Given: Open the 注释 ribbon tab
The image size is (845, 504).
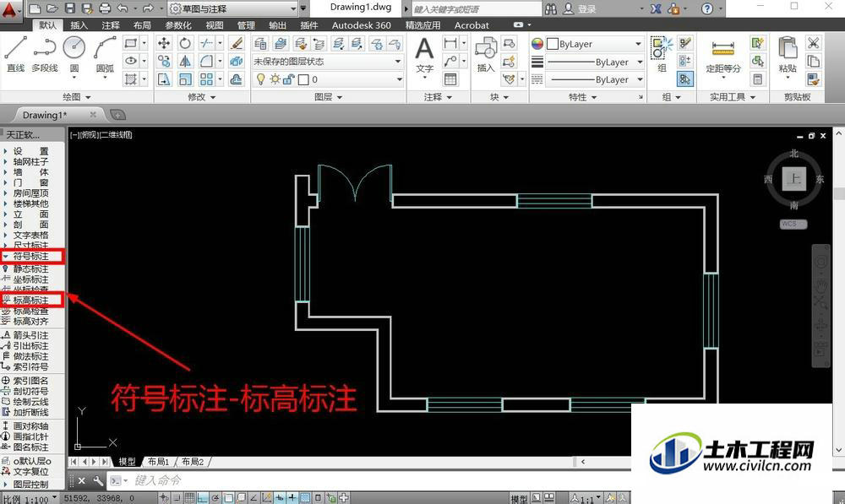Looking at the screenshot, I should tap(111, 25).
